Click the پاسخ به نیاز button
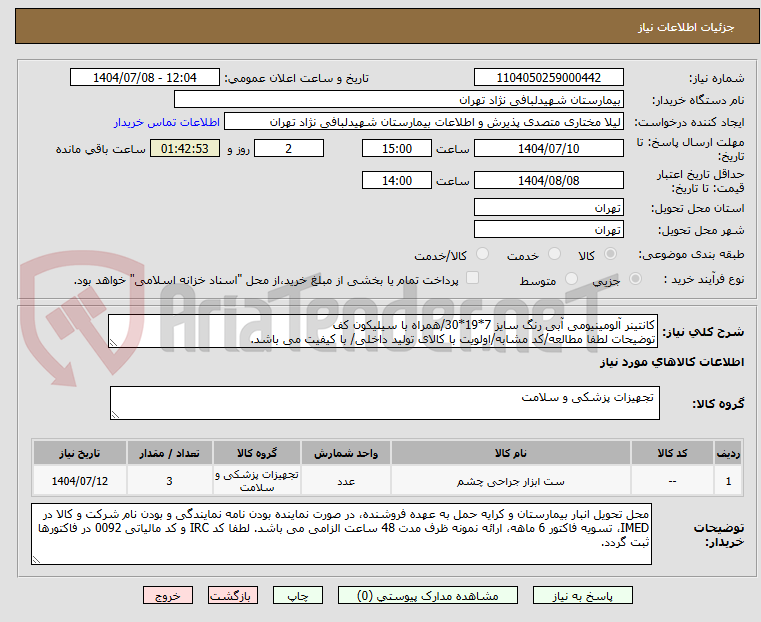Viewport: 761px width, 622px height. (x=582, y=596)
